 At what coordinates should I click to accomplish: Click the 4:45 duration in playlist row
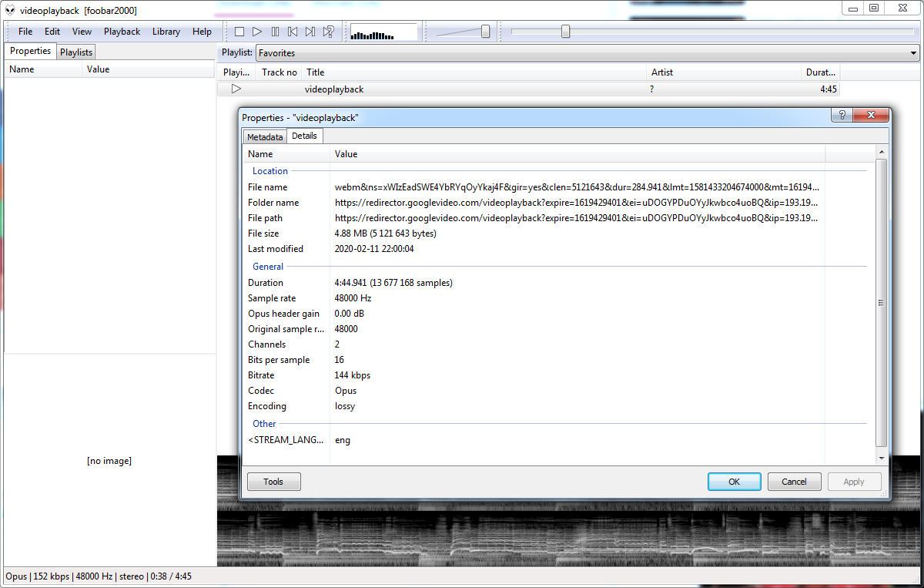[829, 89]
